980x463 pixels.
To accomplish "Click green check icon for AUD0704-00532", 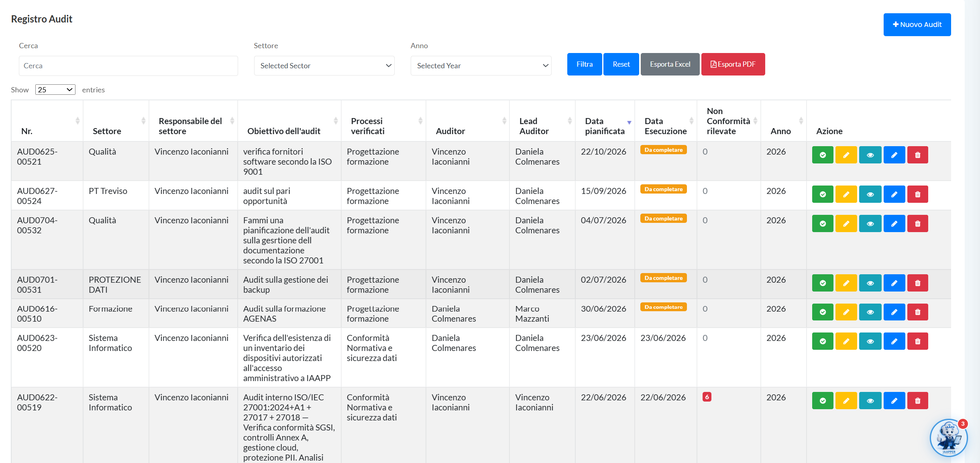I will [823, 224].
